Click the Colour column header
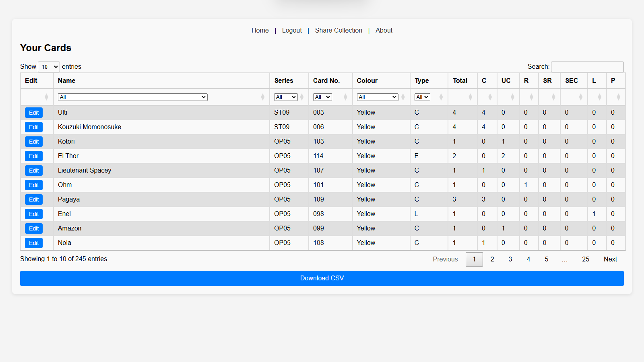 [x=381, y=81]
